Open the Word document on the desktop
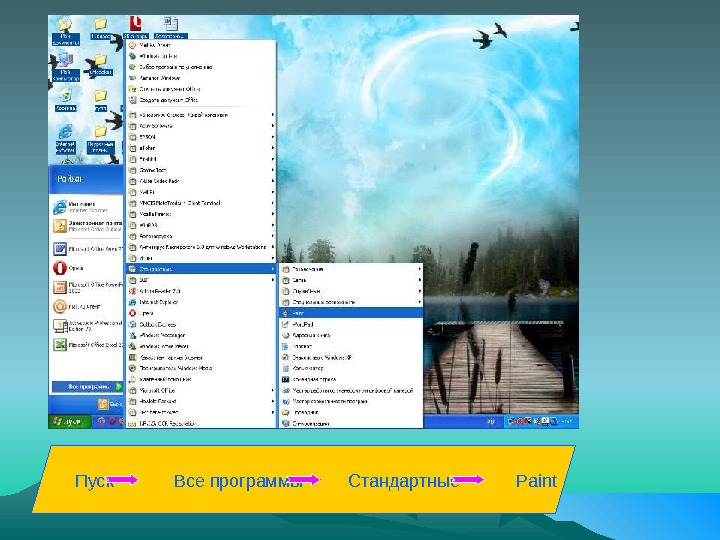 (x=170, y=28)
